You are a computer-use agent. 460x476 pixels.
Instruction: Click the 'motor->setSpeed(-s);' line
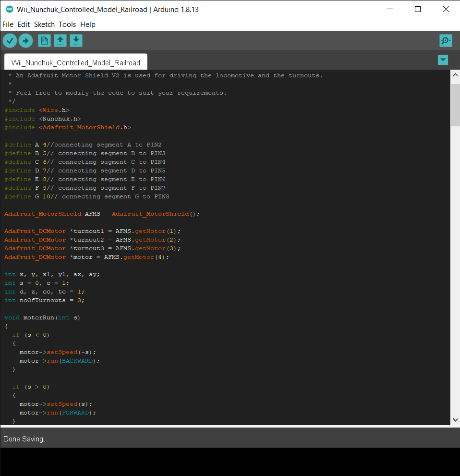pyautogui.click(x=58, y=352)
